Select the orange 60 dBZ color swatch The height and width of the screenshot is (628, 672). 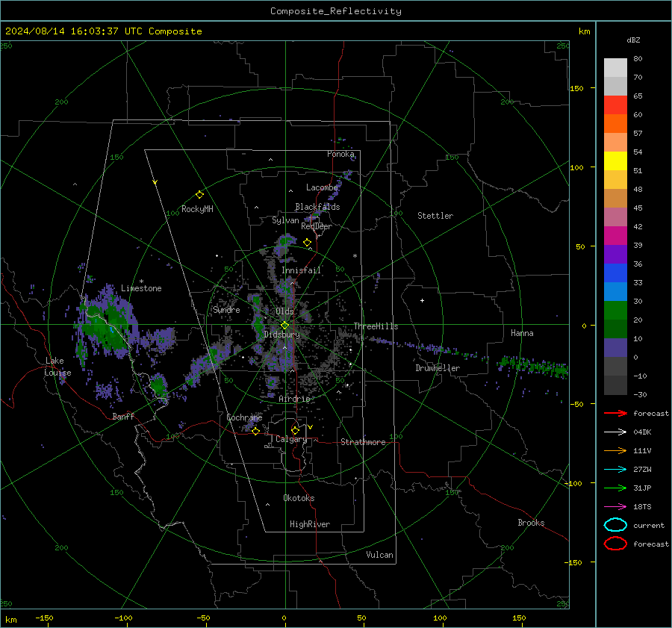(x=615, y=123)
